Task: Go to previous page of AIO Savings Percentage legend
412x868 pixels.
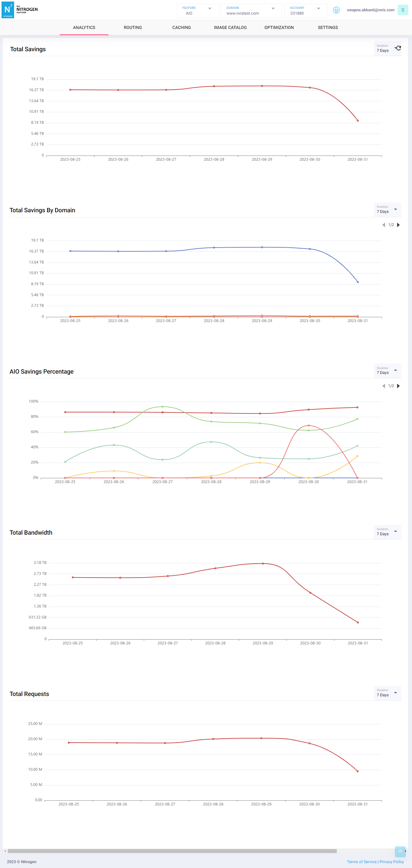Action: [383, 386]
